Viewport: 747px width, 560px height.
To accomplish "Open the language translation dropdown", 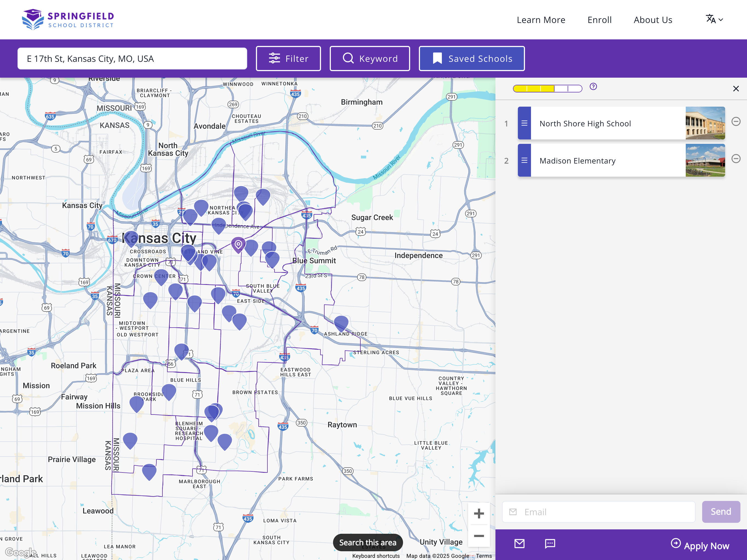I will (x=714, y=20).
